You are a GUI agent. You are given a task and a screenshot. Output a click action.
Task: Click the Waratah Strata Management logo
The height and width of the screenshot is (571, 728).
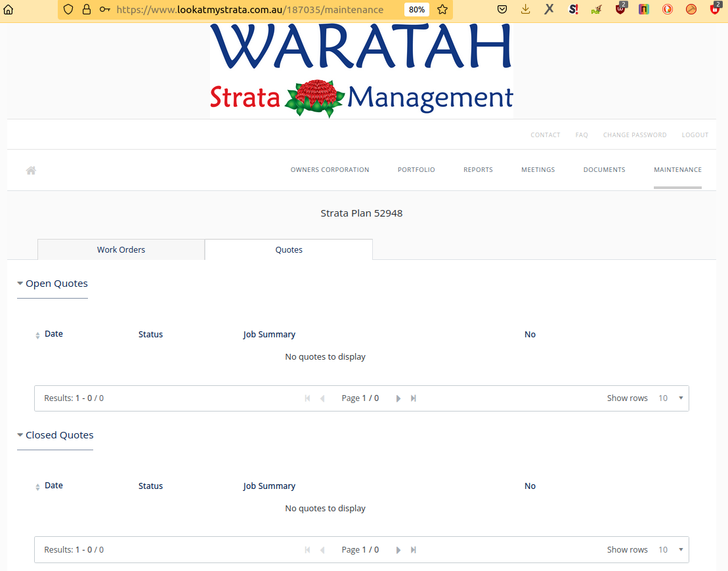[x=361, y=71]
